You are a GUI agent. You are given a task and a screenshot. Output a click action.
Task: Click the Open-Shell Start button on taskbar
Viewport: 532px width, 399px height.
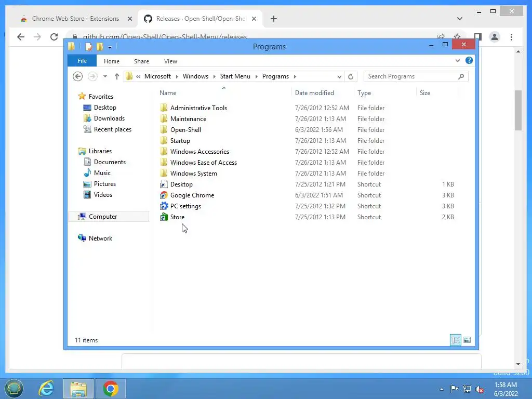[x=14, y=389]
